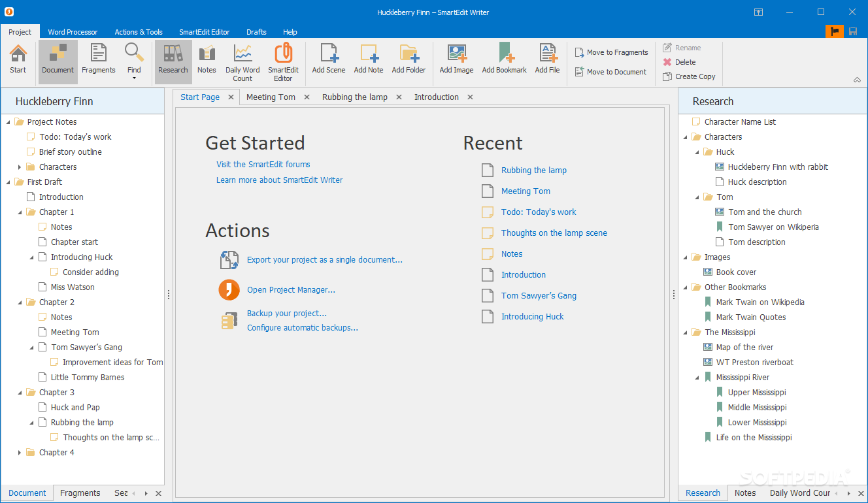
Task: Open the Drafts ribbon tab
Action: (x=256, y=32)
